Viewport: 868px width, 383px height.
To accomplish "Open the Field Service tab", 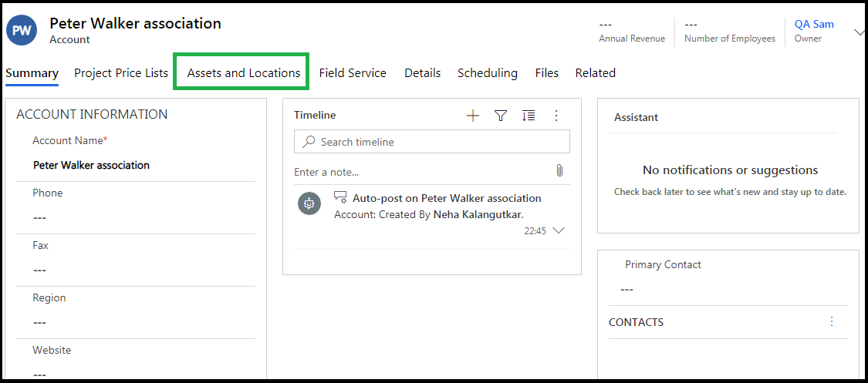I will [x=353, y=73].
